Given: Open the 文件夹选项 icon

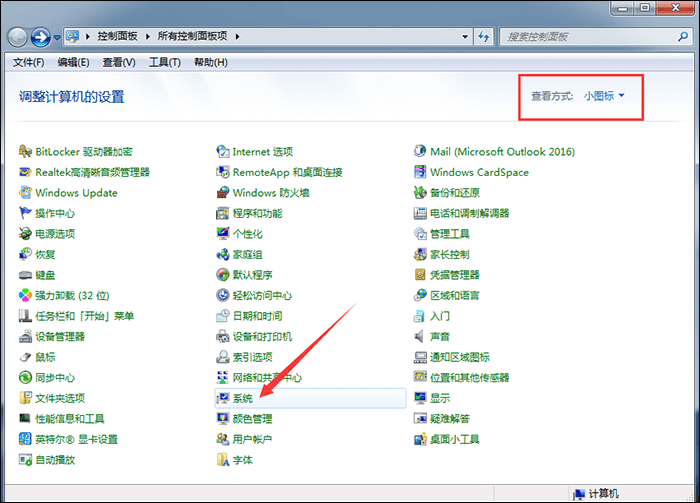Looking at the screenshot, I should [x=25, y=398].
